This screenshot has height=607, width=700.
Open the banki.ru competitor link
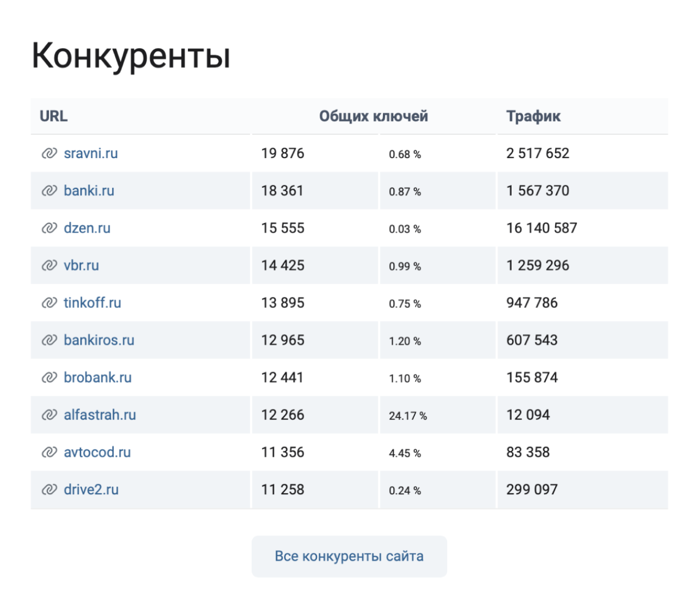pyautogui.click(x=89, y=190)
